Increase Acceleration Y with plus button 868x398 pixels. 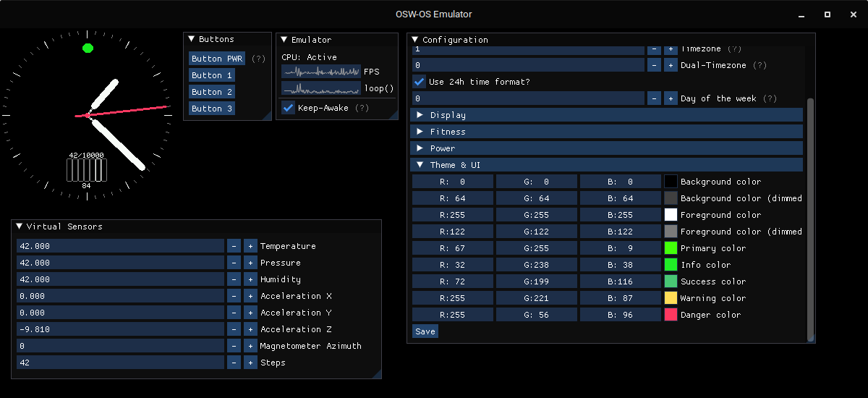tap(250, 313)
